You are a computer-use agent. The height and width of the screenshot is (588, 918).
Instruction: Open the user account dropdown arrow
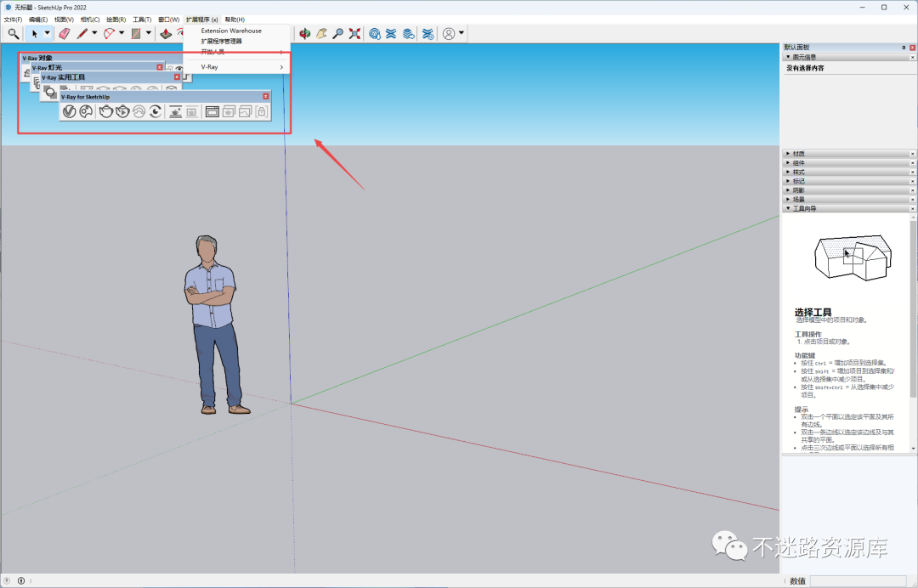(x=462, y=33)
